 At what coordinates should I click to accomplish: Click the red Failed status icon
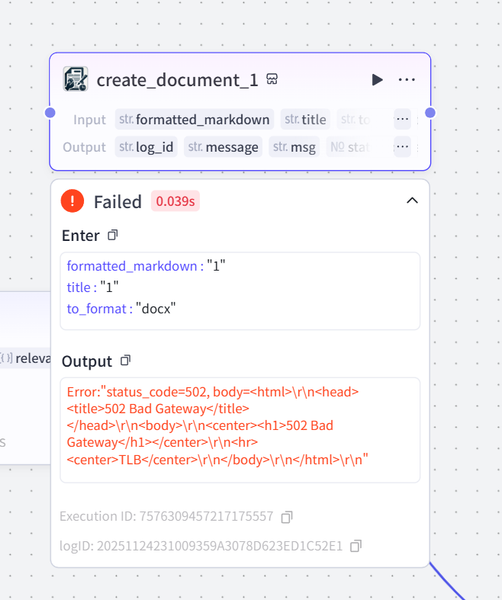coord(72,201)
